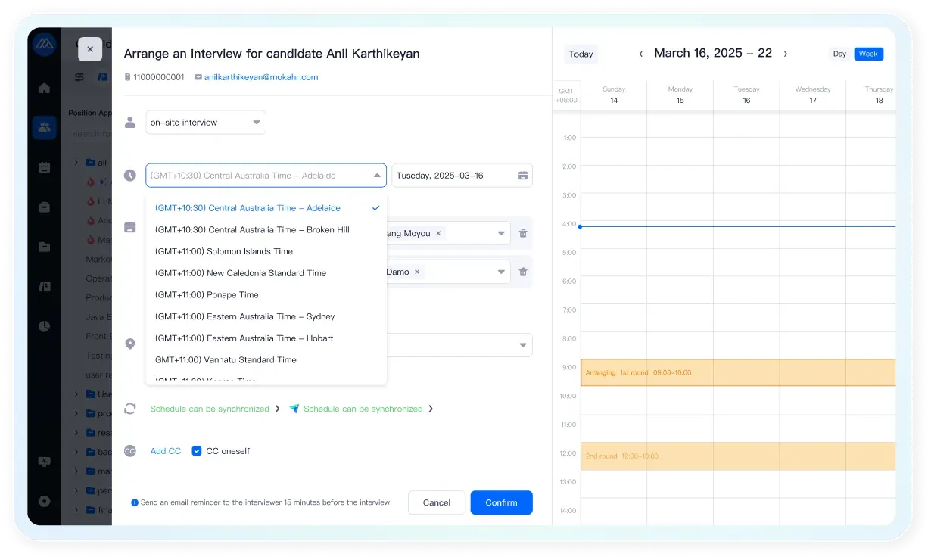
Task: Close the interview arrangement dialog
Action: (x=89, y=49)
